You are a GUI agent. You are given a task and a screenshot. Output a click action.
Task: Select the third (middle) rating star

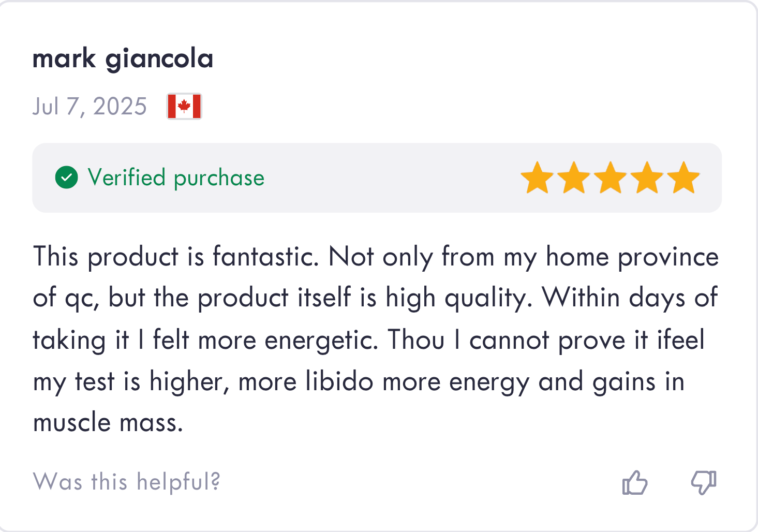(x=611, y=178)
